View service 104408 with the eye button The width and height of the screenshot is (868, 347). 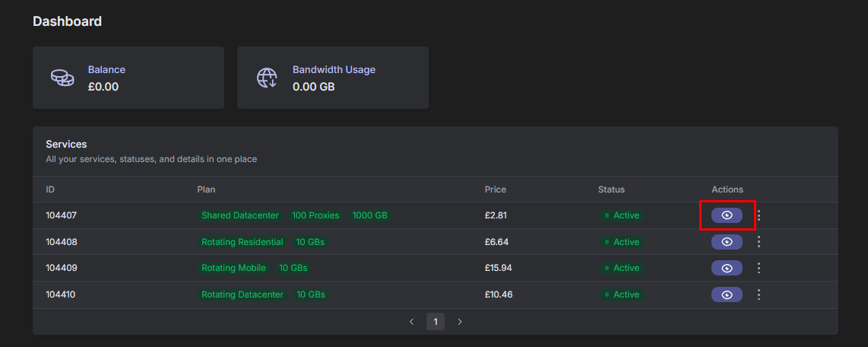(727, 242)
